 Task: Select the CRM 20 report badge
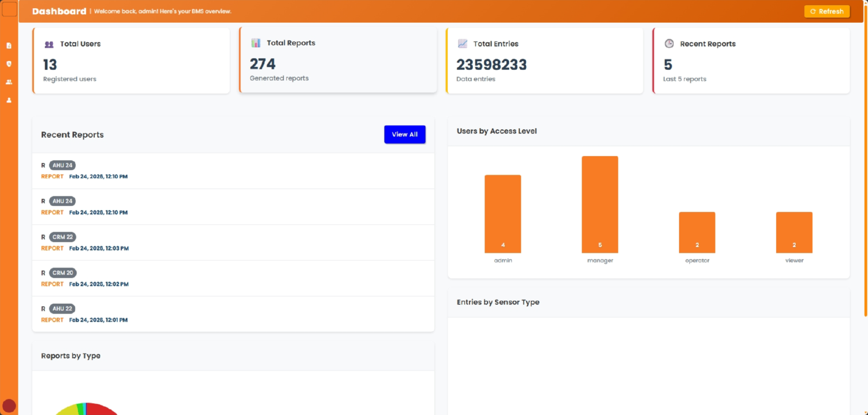(x=63, y=273)
